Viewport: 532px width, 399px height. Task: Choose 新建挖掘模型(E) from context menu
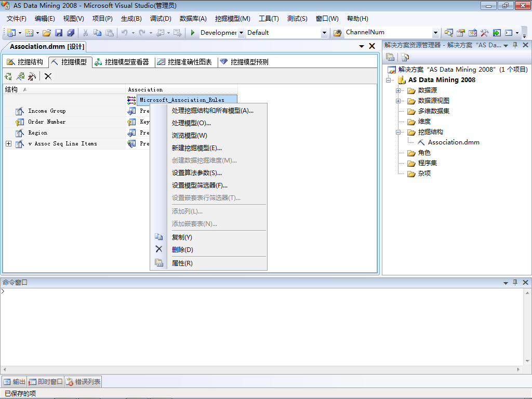tap(196, 148)
